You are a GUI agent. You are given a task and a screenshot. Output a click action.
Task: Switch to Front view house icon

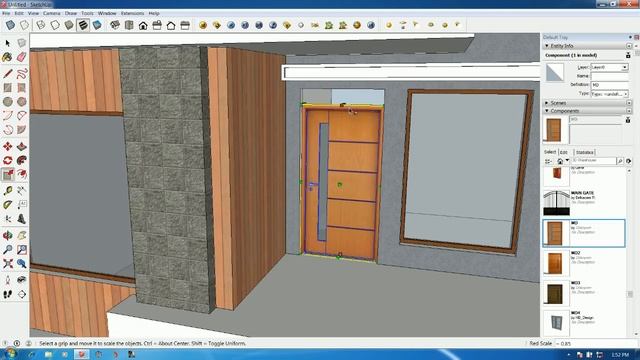click(x=143, y=25)
